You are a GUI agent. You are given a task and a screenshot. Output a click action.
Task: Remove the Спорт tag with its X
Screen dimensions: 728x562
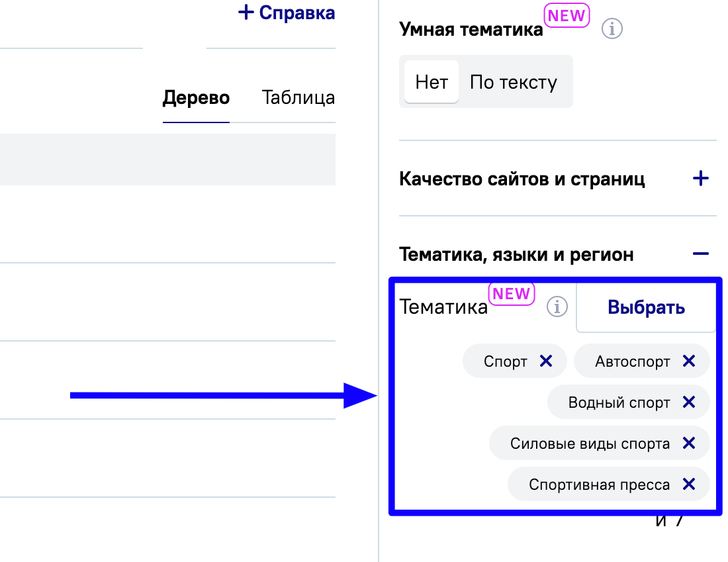546,361
